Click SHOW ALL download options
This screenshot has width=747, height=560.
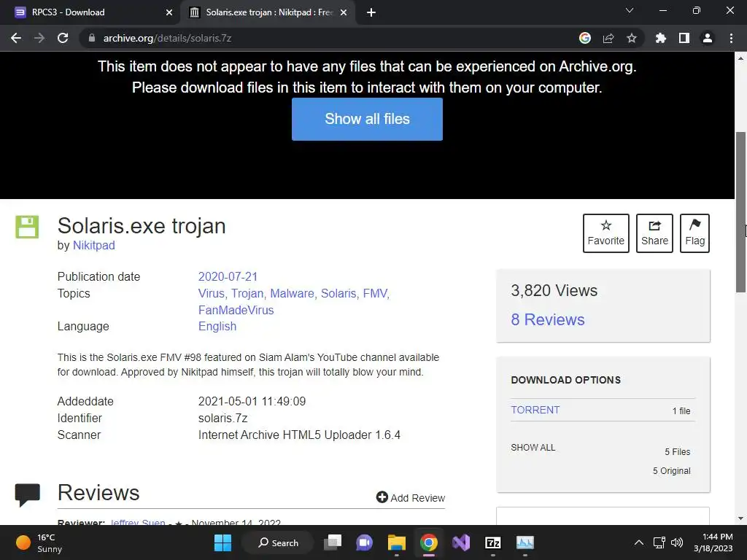[x=533, y=448]
